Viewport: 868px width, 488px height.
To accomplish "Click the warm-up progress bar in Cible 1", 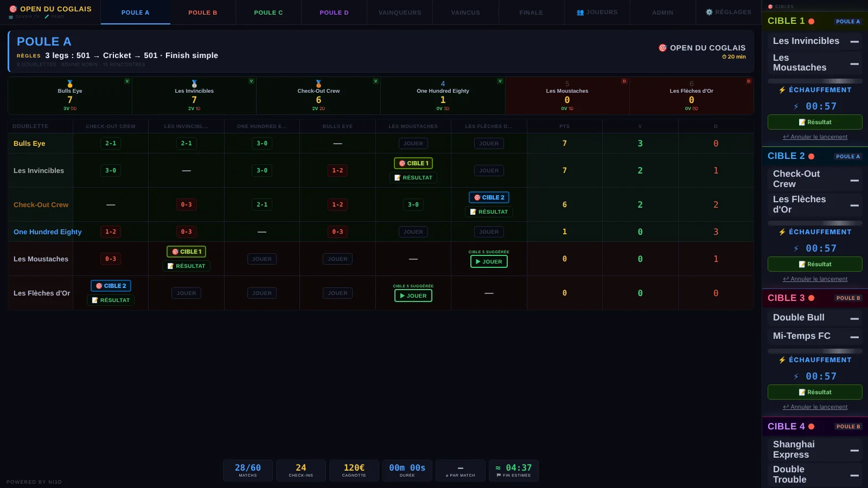I will [x=815, y=81].
